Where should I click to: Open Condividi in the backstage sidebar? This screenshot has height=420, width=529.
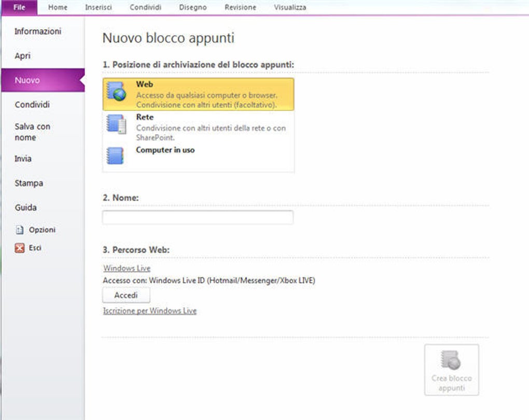click(x=32, y=105)
